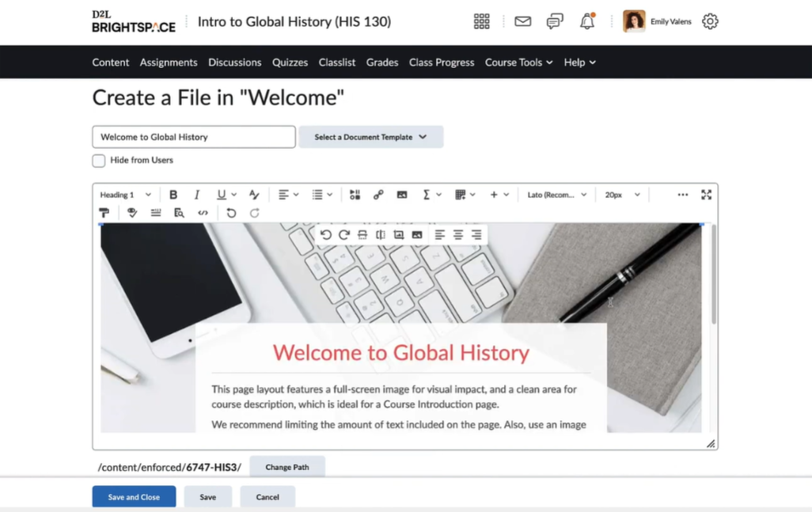Insert a horizontal line divider

(x=155, y=213)
